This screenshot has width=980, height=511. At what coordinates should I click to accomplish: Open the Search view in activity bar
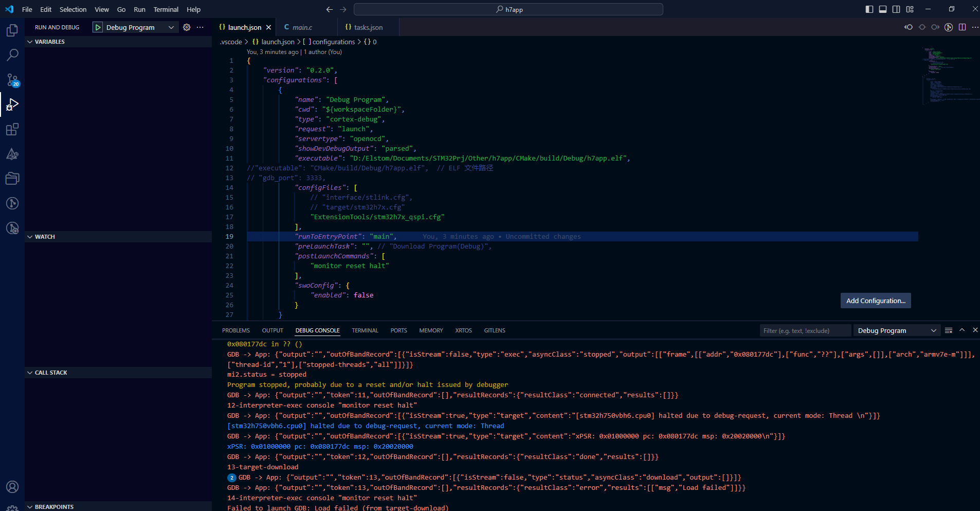coord(12,55)
